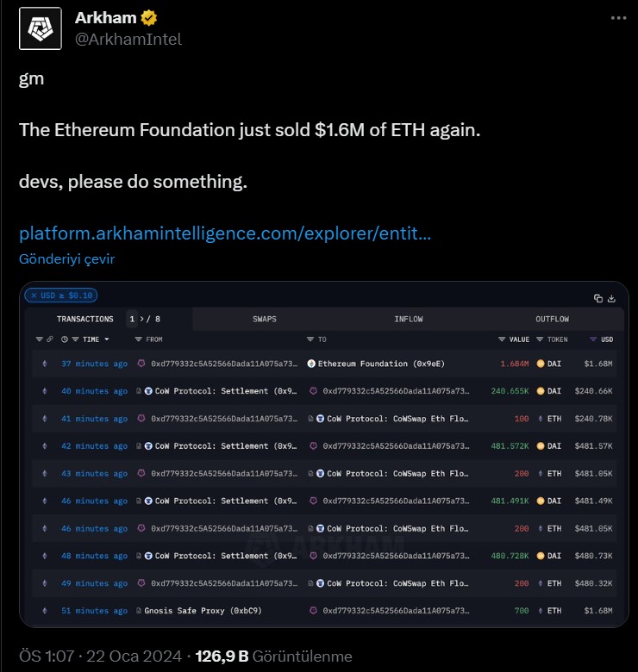Viewport: 638px width, 672px height.
Task: Switch to the OUTFLOW tab
Action: (x=552, y=319)
